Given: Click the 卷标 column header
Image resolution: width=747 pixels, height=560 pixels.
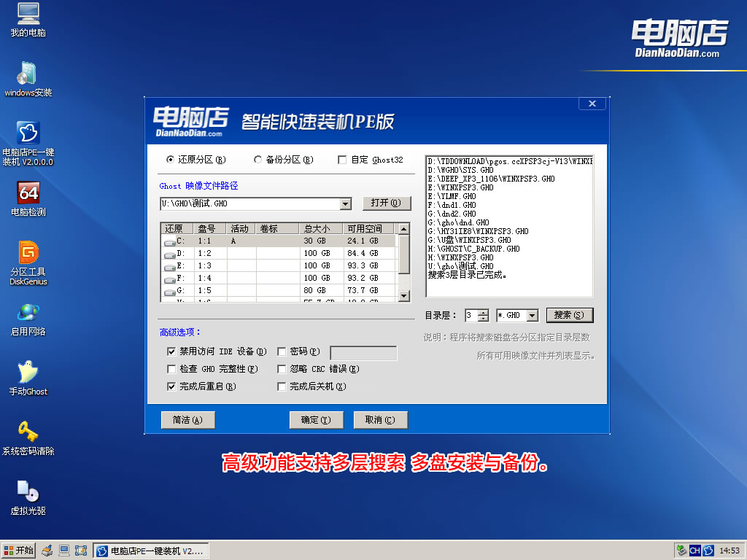Looking at the screenshot, I should click(x=278, y=228).
